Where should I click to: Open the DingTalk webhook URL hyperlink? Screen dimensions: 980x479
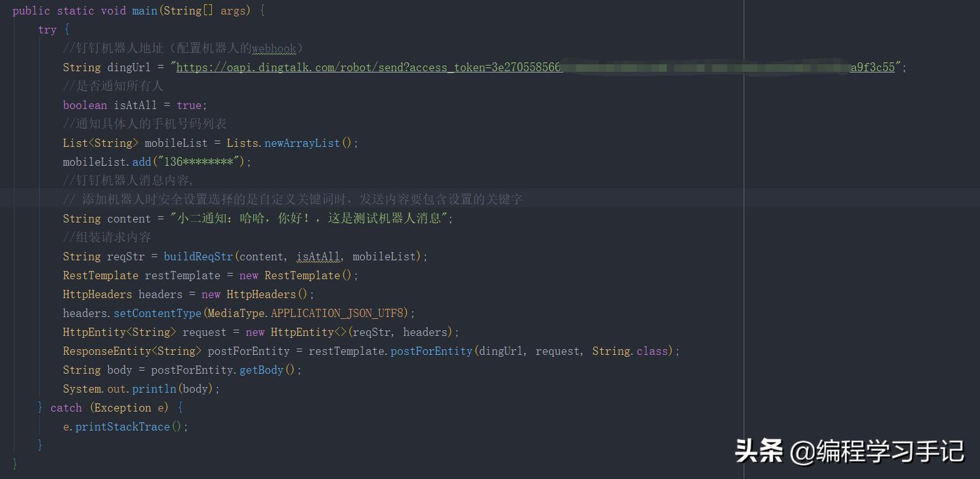pos(366,67)
